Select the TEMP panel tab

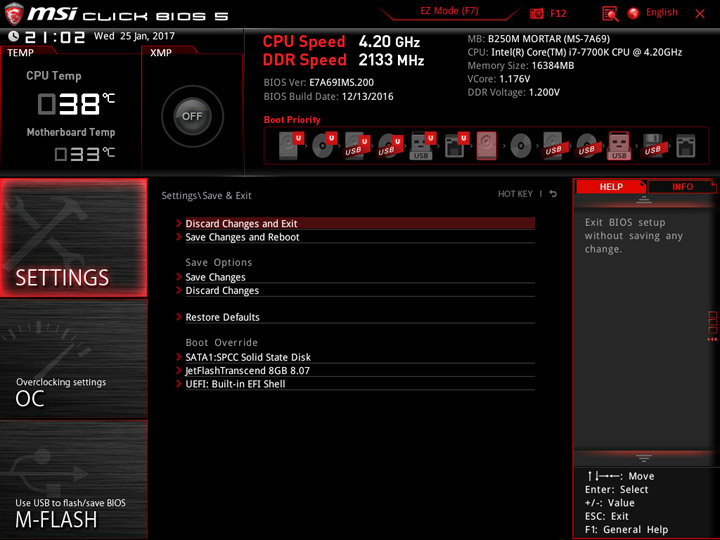click(21, 53)
